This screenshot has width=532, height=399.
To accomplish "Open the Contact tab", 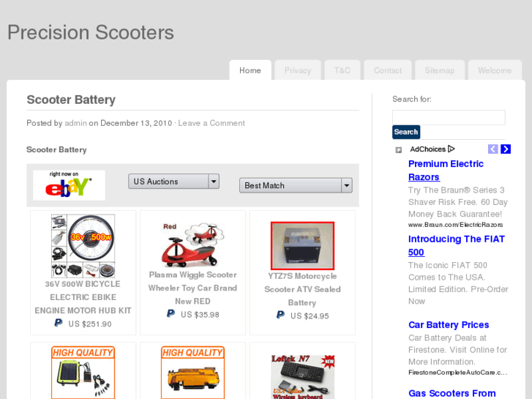I will 388,70.
